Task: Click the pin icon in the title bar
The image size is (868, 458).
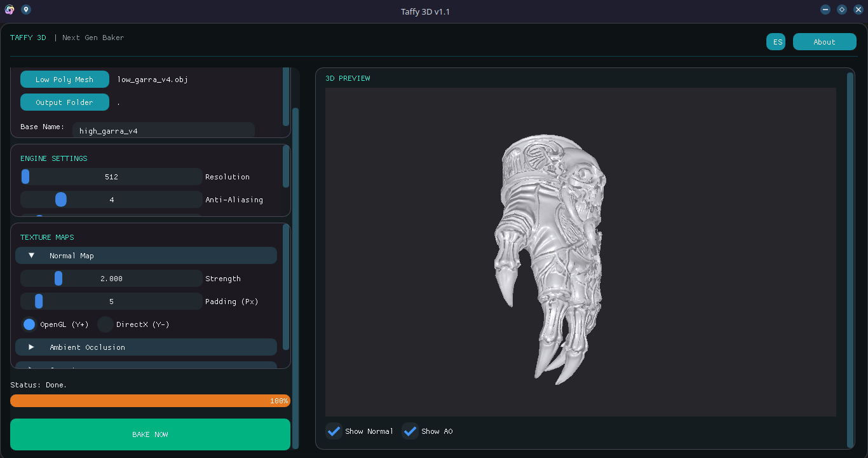Action: (25, 10)
